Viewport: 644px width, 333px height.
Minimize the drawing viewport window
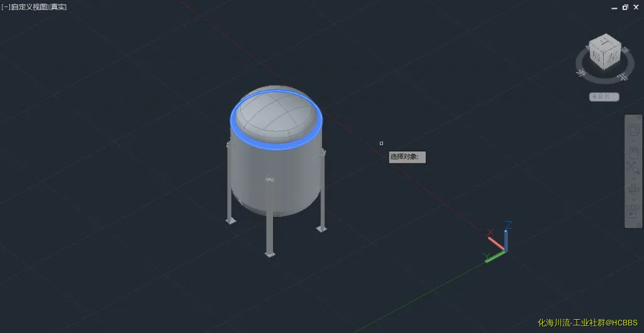pos(614,8)
